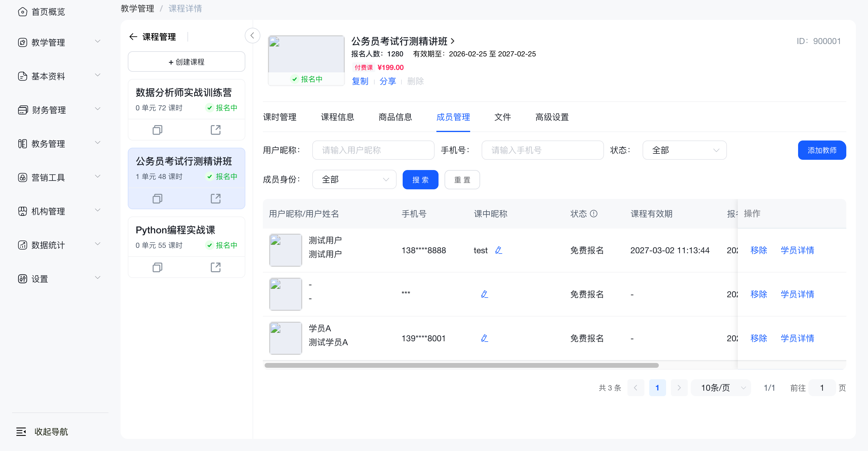Expand the 基本资料 menu chevron
This screenshot has width=868, height=451.
coord(98,75)
